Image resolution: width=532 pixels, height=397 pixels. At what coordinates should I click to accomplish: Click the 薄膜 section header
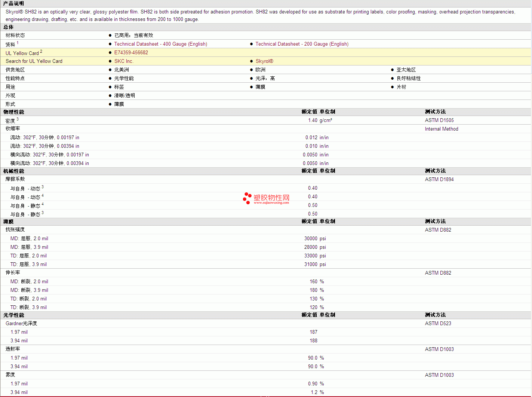(x=8, y=222)
